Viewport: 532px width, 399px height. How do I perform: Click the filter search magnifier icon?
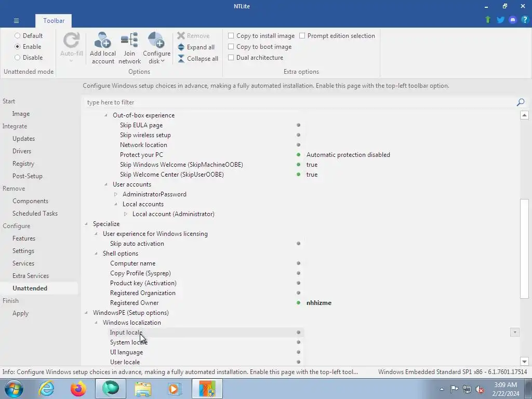[521, 102]
